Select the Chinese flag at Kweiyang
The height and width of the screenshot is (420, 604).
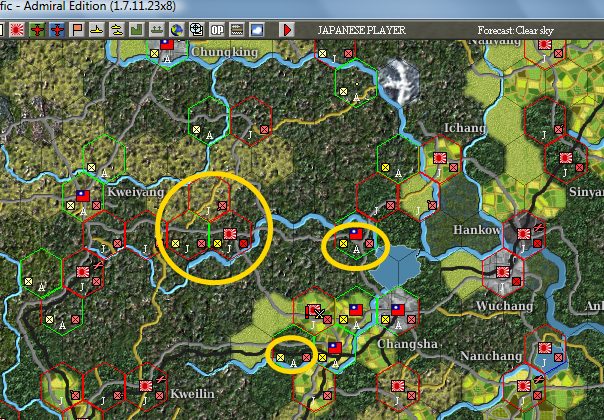pyautogui.click(x=83, y=196)
